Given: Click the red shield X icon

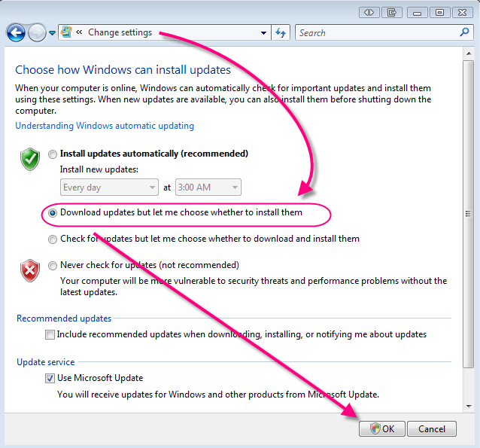Looking at the screenshot, I should click(30, 270).
